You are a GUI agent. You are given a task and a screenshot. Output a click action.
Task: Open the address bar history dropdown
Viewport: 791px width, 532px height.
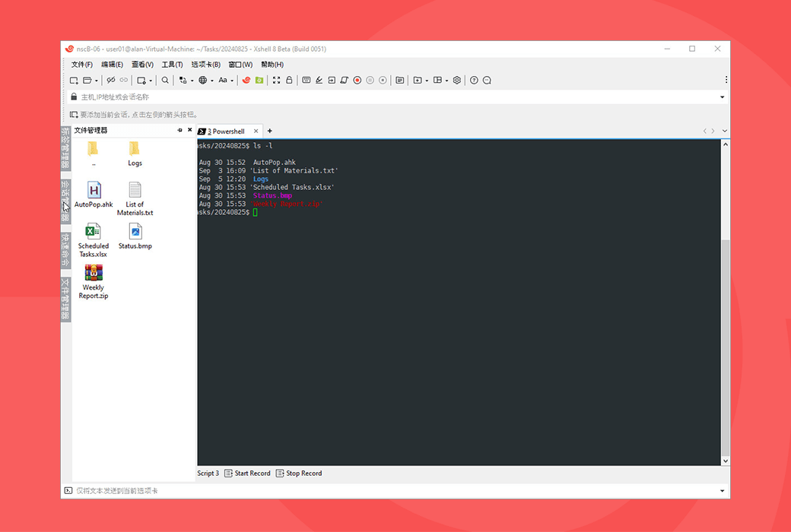click(722, 97)
